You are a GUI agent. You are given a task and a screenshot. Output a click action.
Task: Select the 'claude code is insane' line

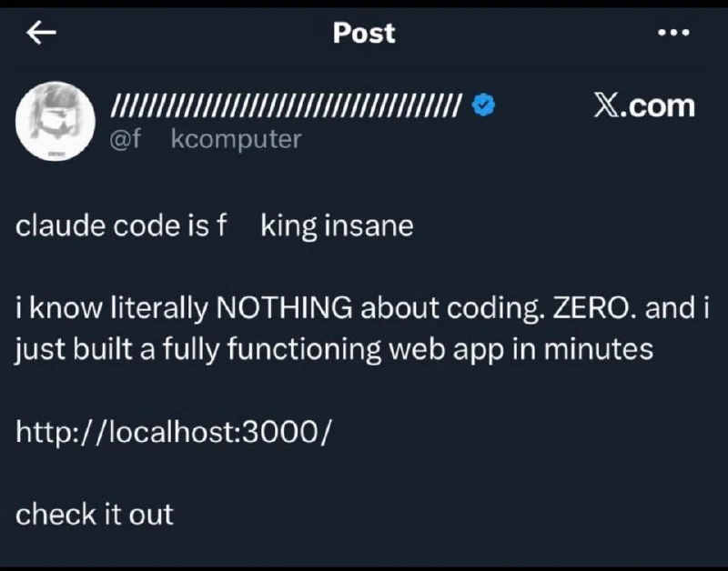(x=214, y=225)
